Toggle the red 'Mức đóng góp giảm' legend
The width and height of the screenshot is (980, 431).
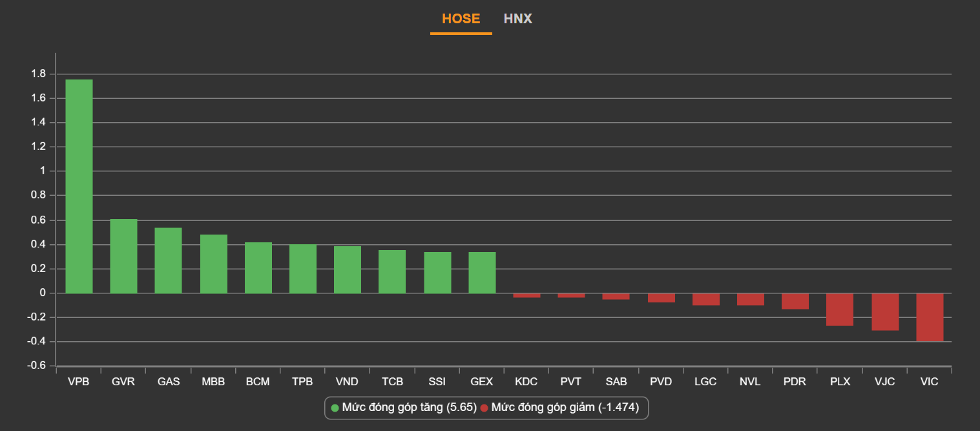(565, 408)
